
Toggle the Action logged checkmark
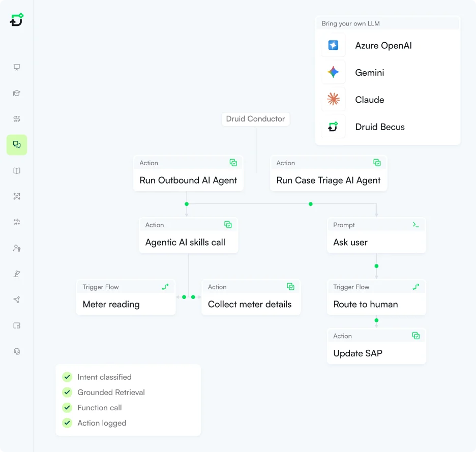67,423
